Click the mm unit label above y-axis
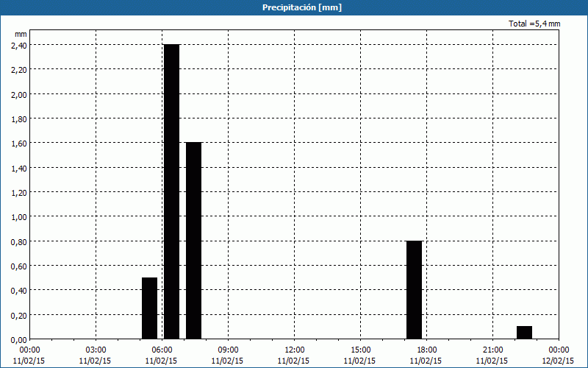 [21, 34]
